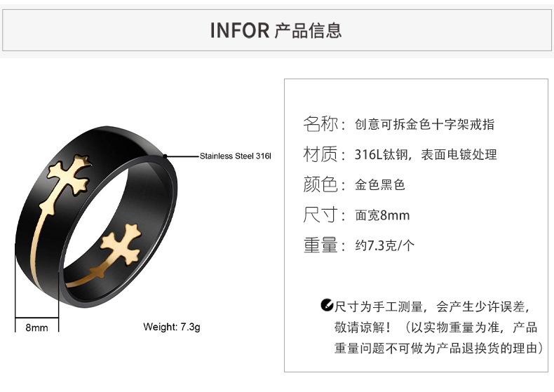554x392 pixels.
Task: Select the 约7.3克/个 weight value
Action: pos(384,245)
